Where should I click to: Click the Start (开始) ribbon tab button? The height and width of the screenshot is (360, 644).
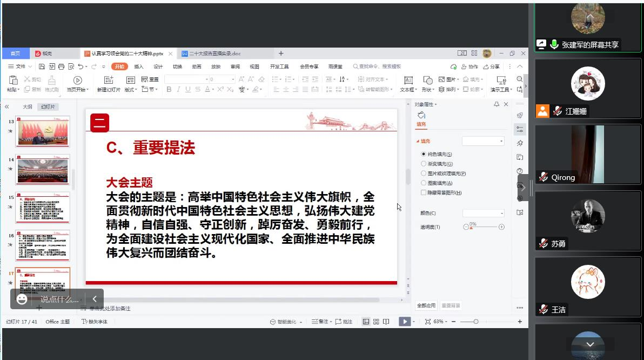click(x=119, y=66)
